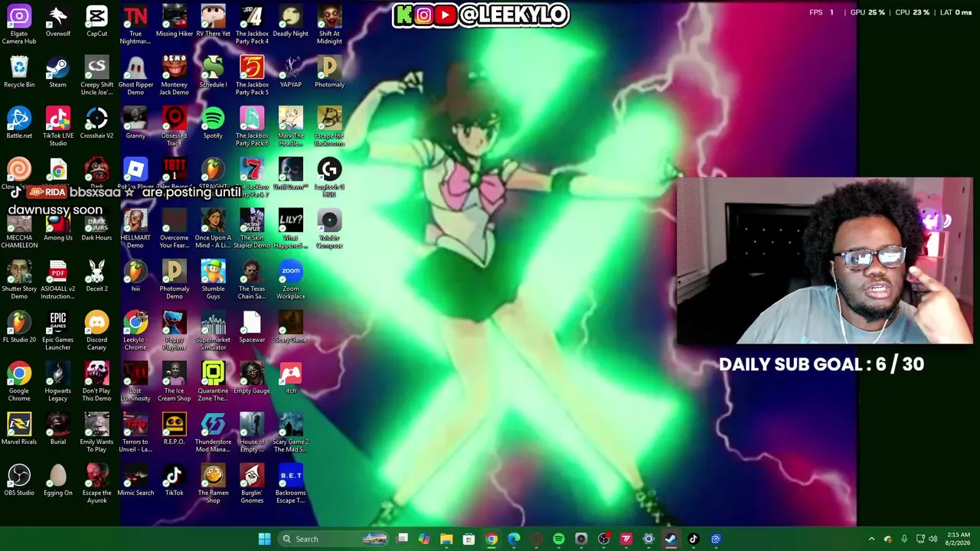Screen dimensions: 980x551
Task: Open the Supermarket Simulator icon
Action: pos(213,331)
